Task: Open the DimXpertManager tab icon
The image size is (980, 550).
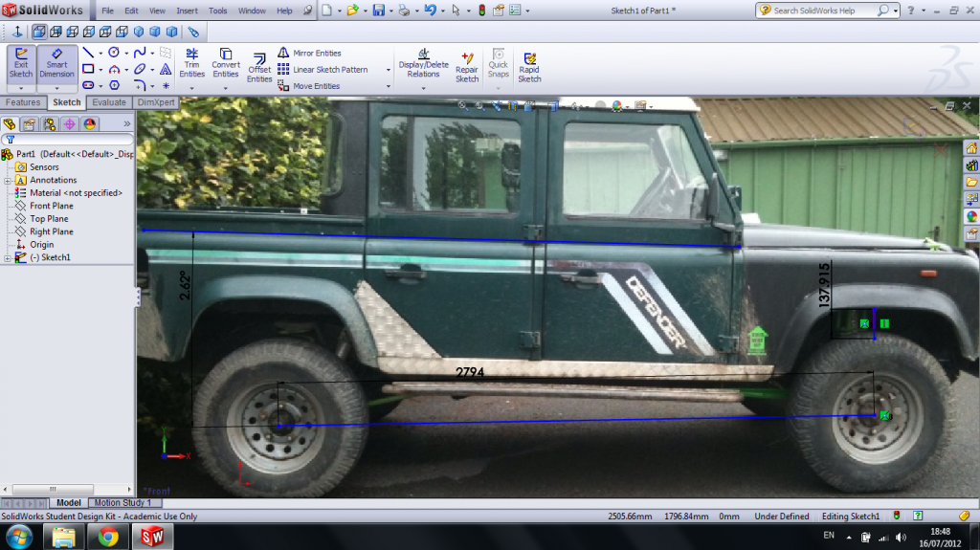Action: (x=69, y=123)
